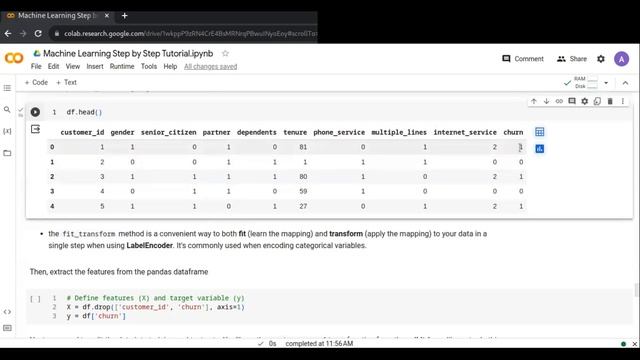
Task: Run the df.head() cell
Action: pos(35,112)
